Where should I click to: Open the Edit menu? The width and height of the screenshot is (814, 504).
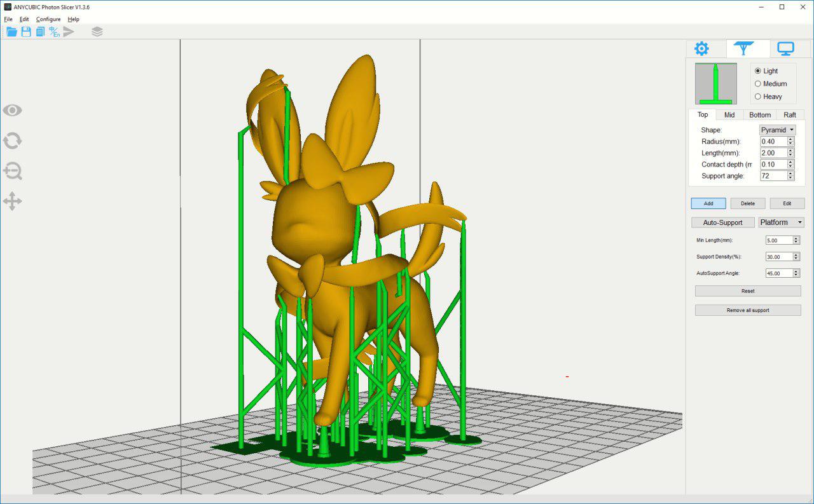24,19
